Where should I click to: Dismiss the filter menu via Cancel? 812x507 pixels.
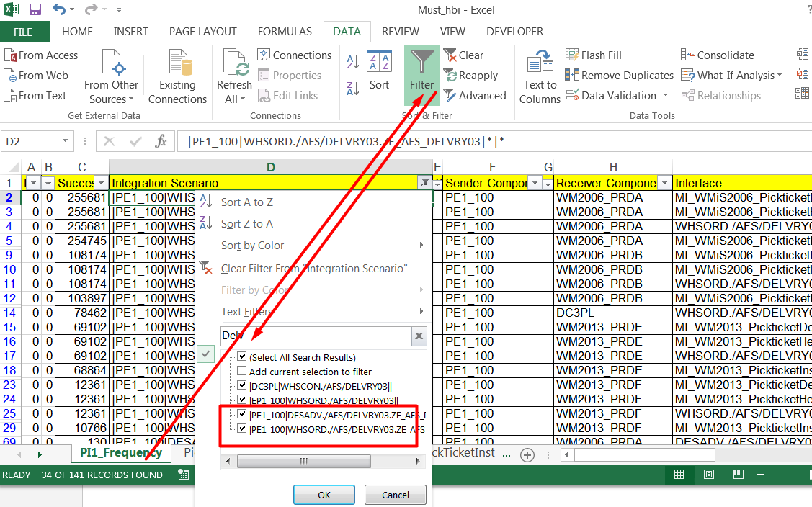coord(395,494)
